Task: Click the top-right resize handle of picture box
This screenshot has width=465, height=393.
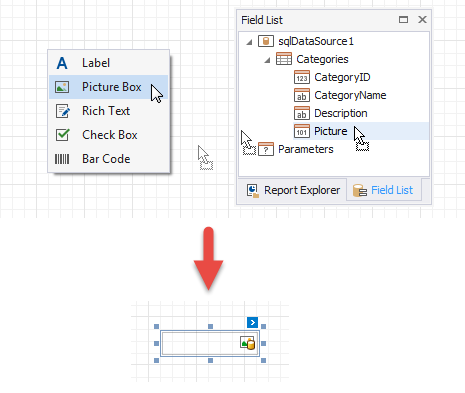Action: tap(264, 326)
